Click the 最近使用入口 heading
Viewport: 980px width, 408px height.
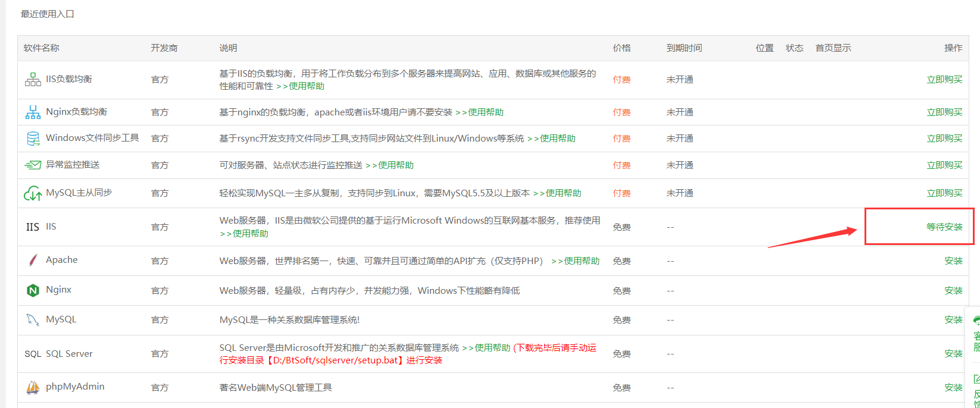tap(48, 14)
